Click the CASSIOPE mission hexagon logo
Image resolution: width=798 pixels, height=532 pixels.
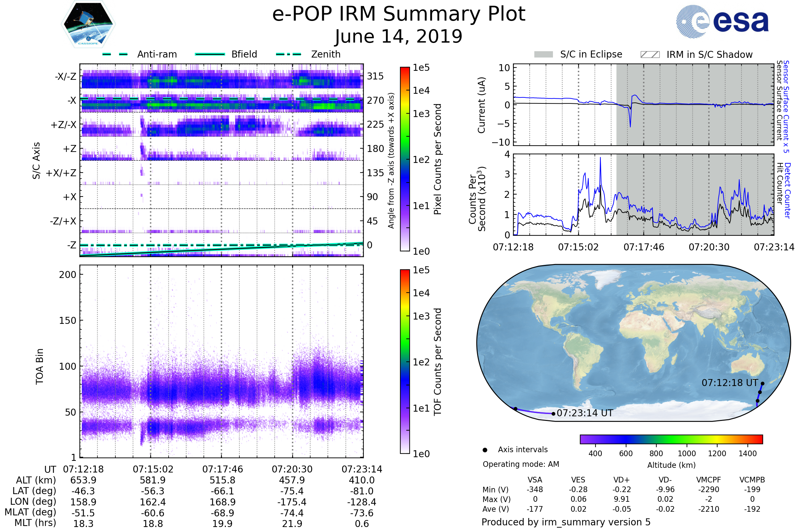tap(88, 24)
